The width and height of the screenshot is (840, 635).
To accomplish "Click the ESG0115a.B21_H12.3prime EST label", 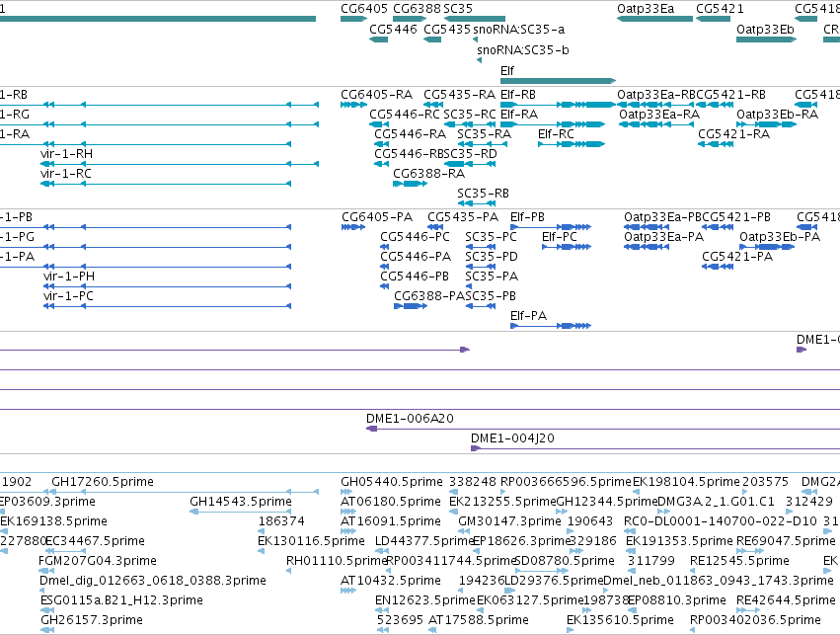I will [x=121, y=600].
